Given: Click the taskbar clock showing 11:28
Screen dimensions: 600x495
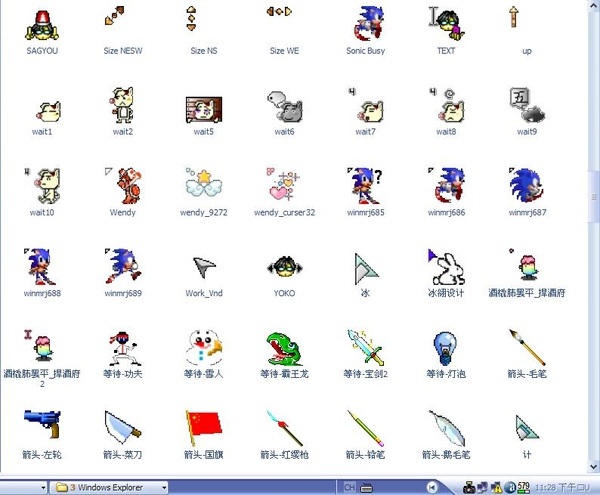Looking at the screenshot, I should point(562,488).
